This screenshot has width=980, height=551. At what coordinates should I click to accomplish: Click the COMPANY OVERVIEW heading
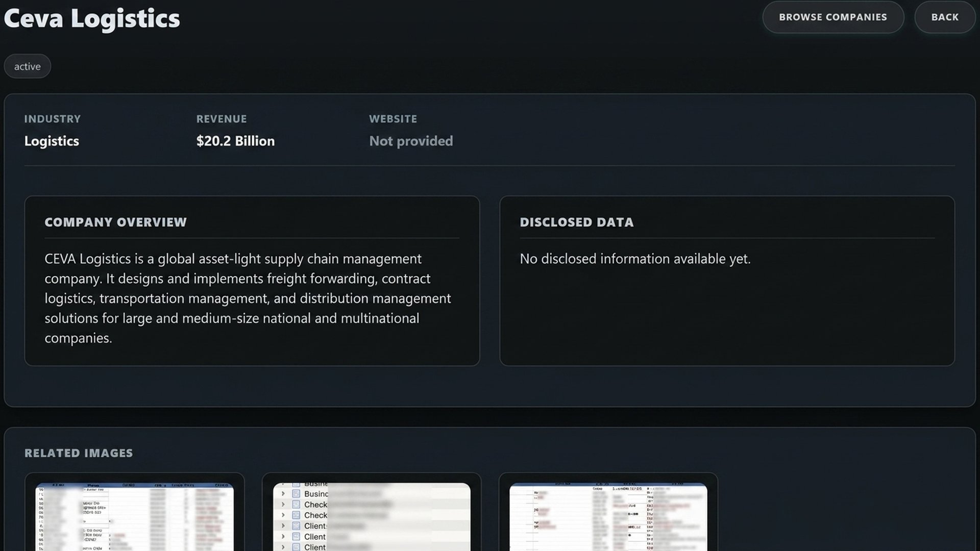point(116,222)
